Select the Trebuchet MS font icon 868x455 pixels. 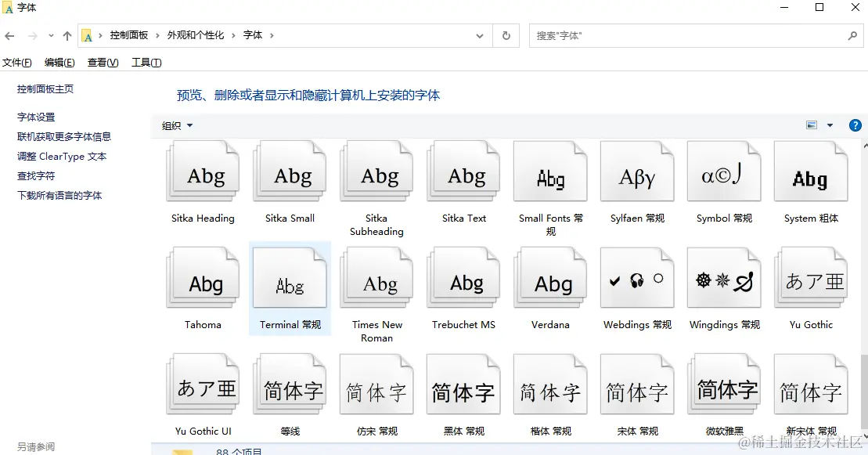[x=464, y=278]
